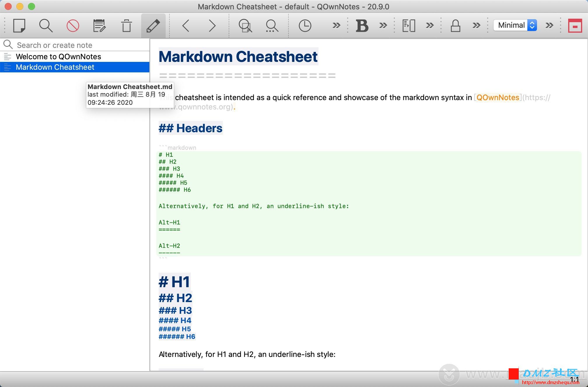Click the search-in-notes magnifier page icon

245,25
